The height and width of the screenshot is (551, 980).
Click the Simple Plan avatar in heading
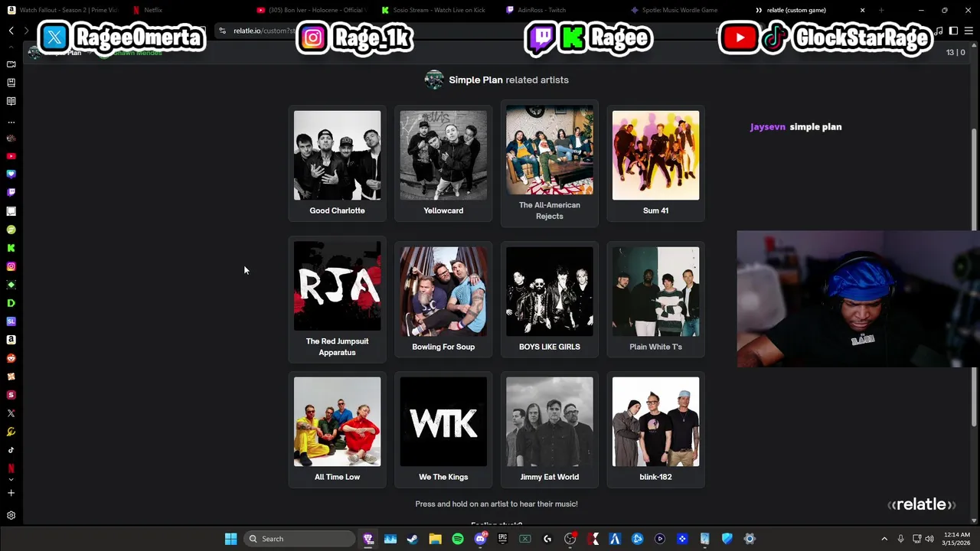pyautogui.click(x=434, y=80)
